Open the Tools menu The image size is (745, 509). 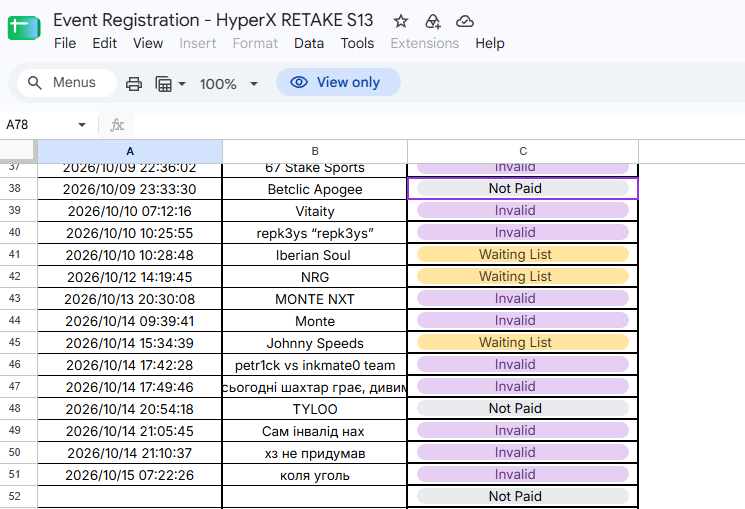[357, 43]
